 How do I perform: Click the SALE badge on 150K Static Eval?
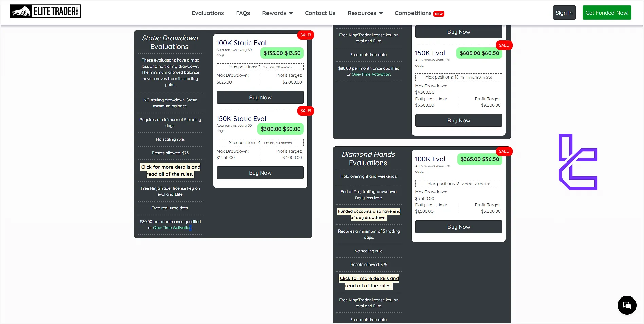(306, 111)
